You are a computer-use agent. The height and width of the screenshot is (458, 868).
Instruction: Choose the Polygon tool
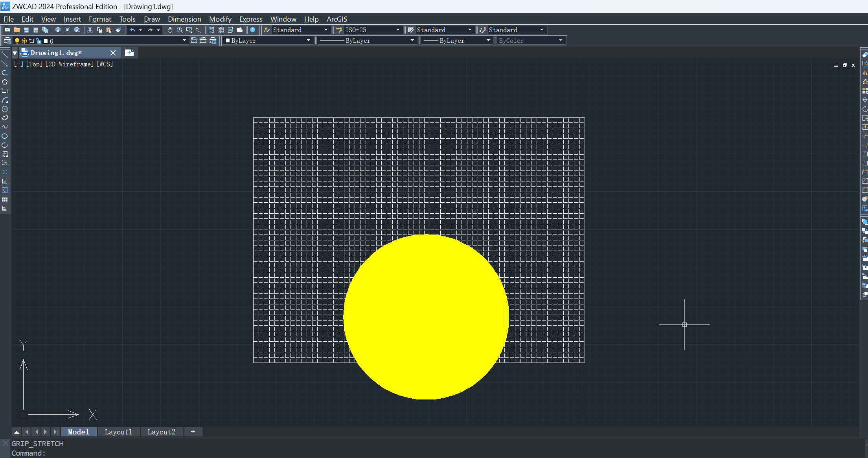pos(5,82)
